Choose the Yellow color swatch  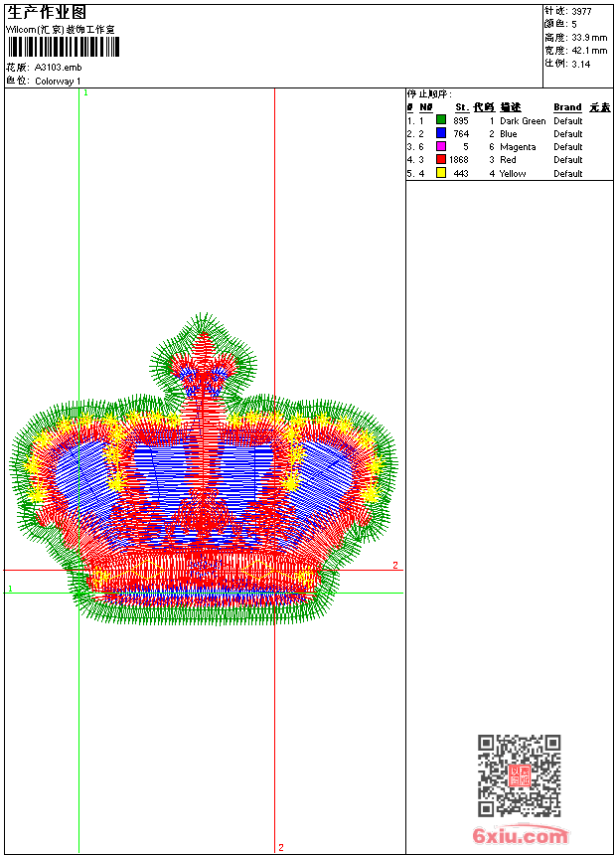click(441, 173)
